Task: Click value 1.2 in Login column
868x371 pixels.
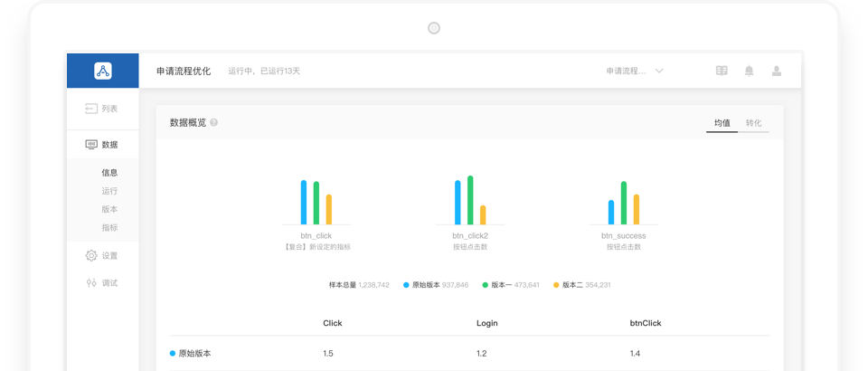Action: [482, 353]
